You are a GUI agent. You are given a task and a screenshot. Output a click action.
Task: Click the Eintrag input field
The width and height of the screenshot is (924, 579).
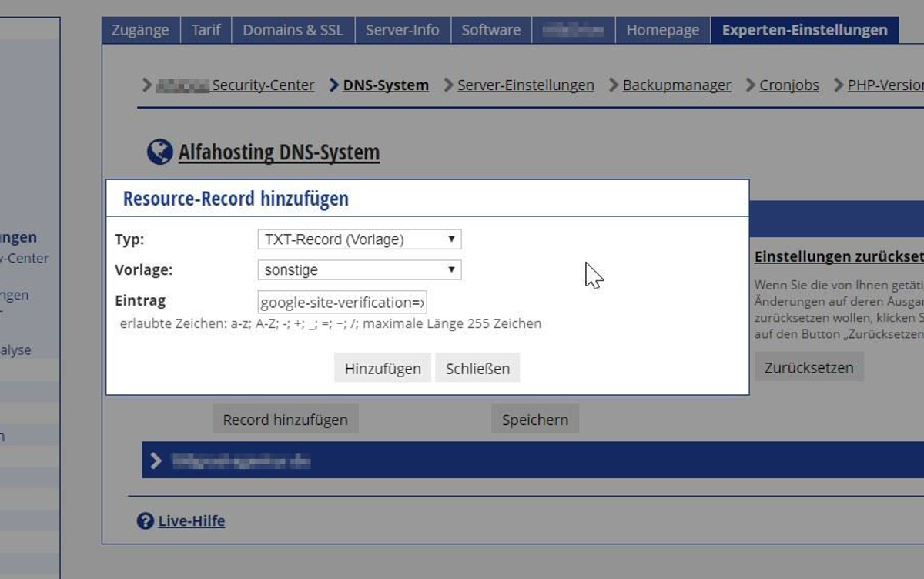[x=342, y=302]
